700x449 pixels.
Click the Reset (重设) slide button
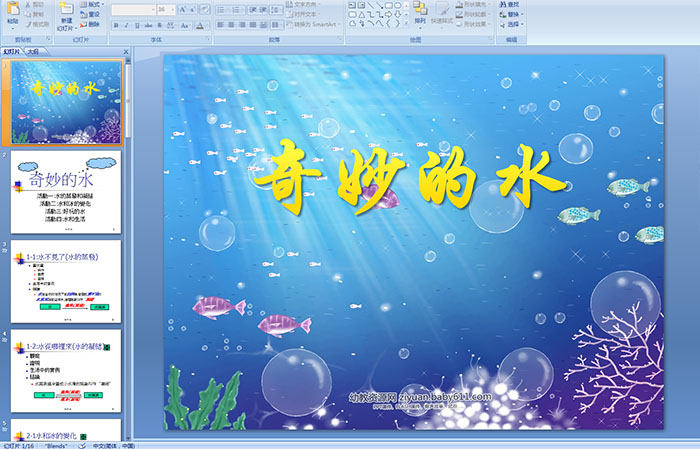point(91,14)
